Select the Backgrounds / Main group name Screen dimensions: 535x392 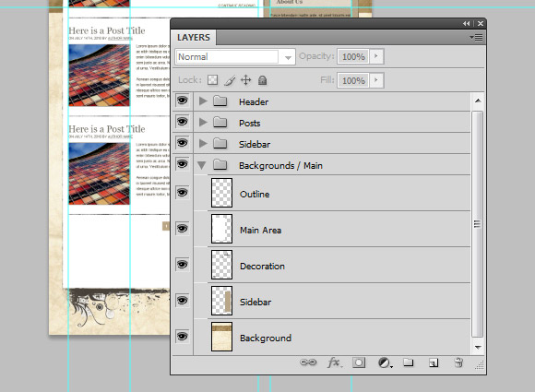[x=280, y=165]
